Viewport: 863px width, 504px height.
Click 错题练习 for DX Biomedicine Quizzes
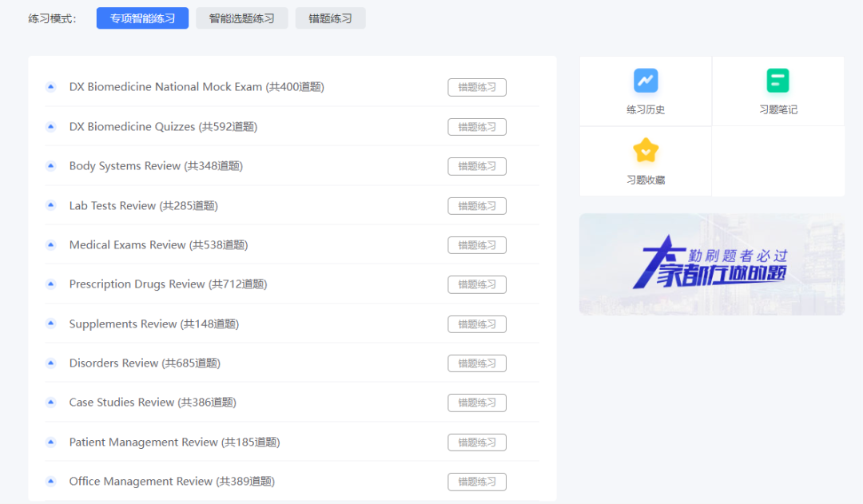pos(477,126)
